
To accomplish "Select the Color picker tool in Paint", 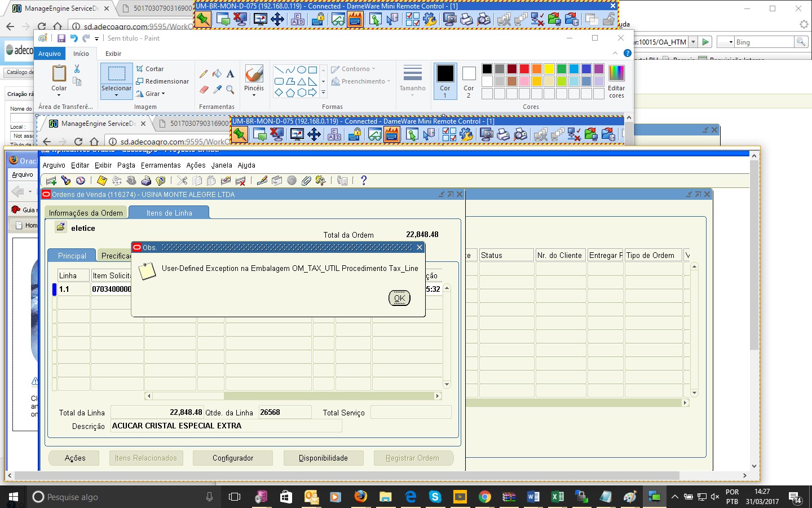I will point(217,89).
